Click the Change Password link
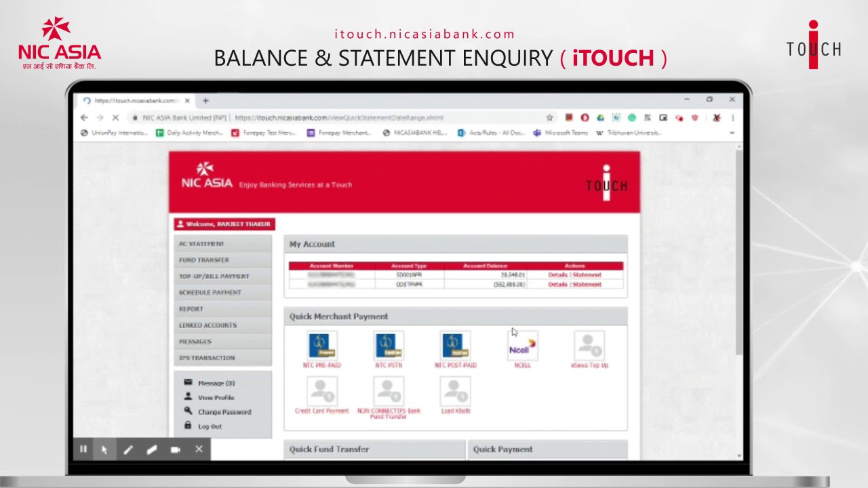Viewport: 868px width, 488px height. click(224, 412)
